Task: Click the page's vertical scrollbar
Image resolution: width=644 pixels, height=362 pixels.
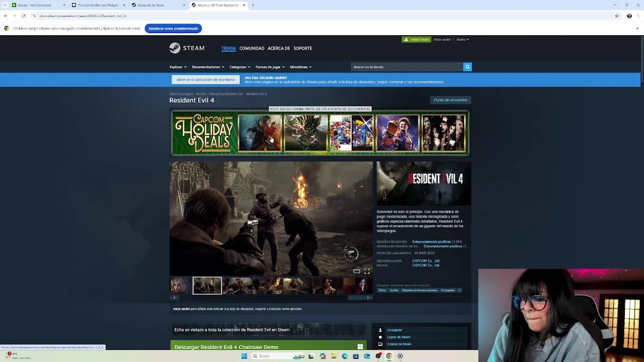Action: (x=641, y=60)
